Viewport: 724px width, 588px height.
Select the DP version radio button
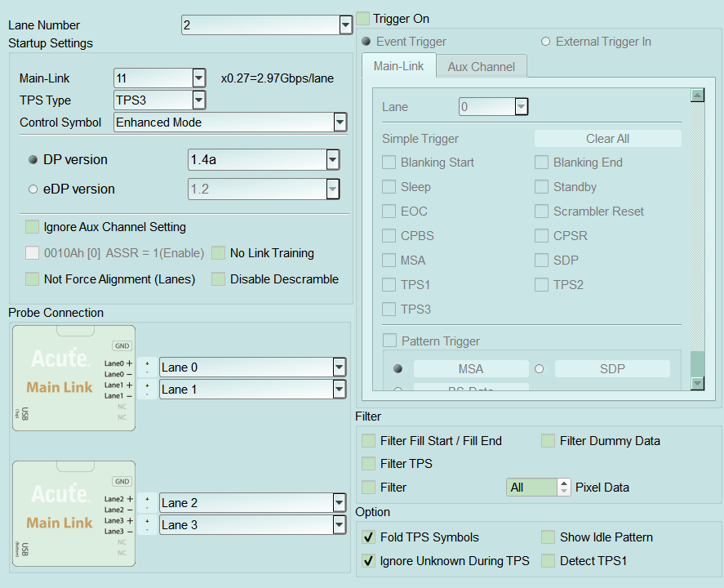(33, 160)
